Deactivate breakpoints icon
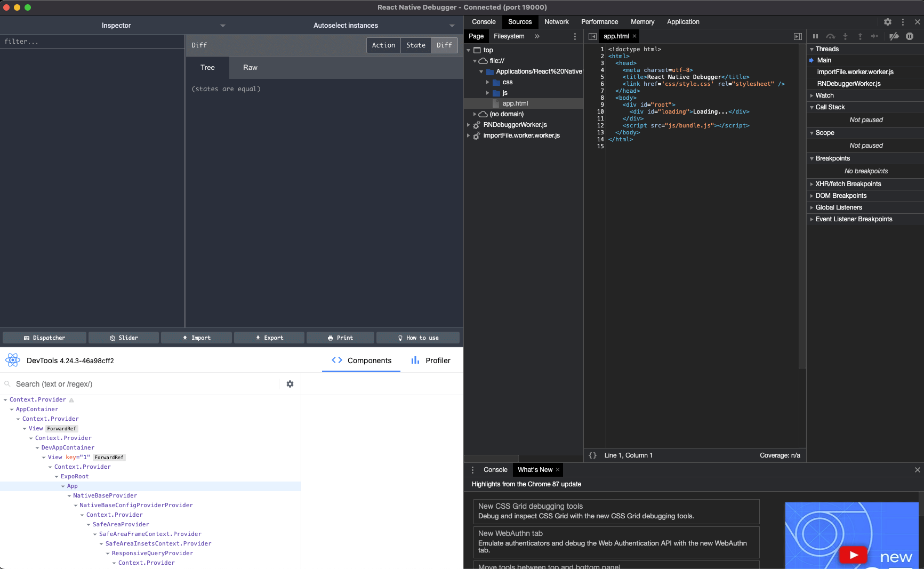924x569 pixels. click(x=894, y=36)
